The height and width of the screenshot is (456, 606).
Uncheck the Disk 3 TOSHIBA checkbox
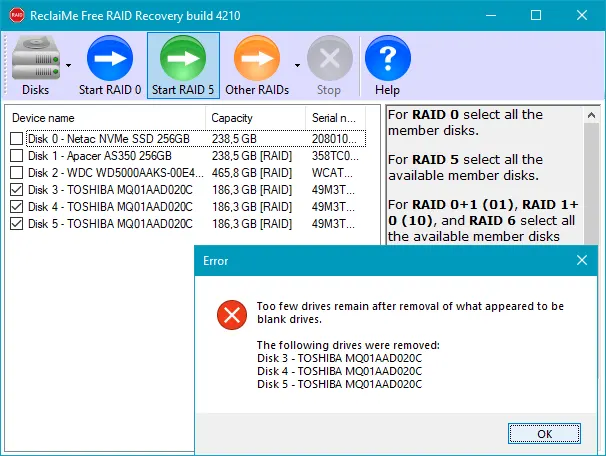click(17, 190)
